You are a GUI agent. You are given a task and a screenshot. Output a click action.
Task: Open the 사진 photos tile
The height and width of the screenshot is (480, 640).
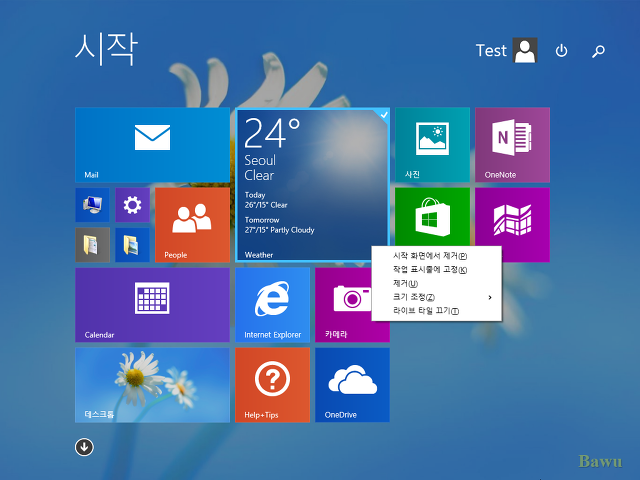[x=432, y=144]
